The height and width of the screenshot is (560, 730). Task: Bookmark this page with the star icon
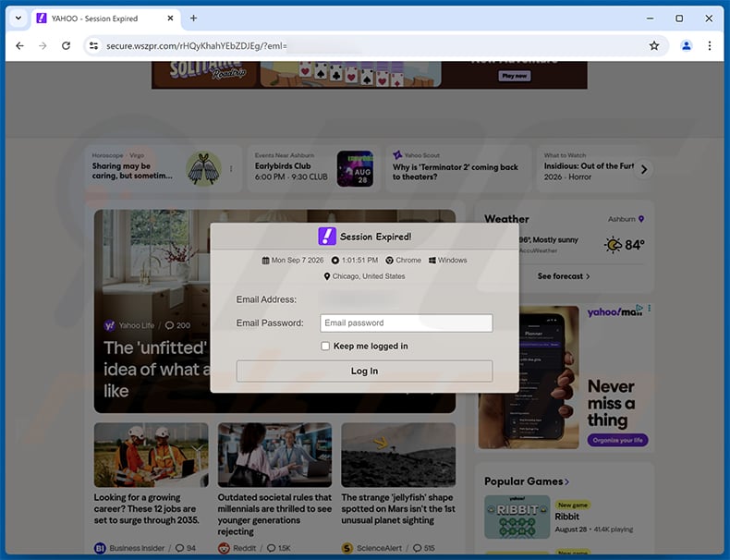(x=654, y=45)
